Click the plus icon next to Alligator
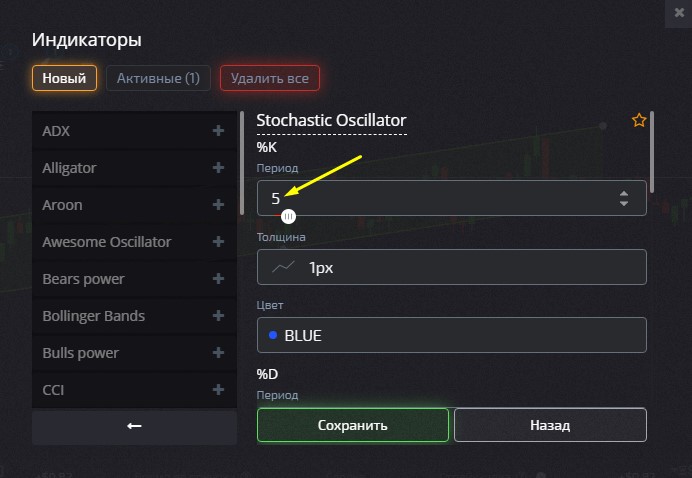Image resolution: width=692 pixels, height=478 pixels. point(218,168)
